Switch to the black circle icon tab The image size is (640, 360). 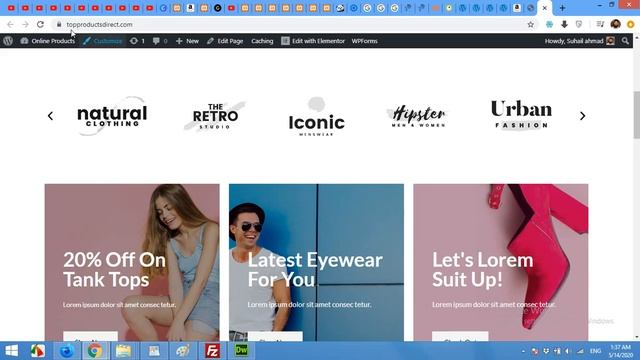click(218, 8)
